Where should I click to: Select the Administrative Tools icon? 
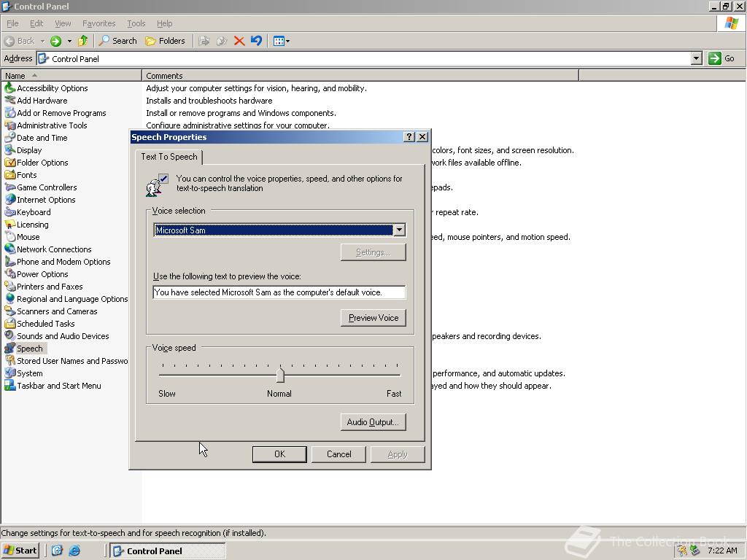coord(10,125)
